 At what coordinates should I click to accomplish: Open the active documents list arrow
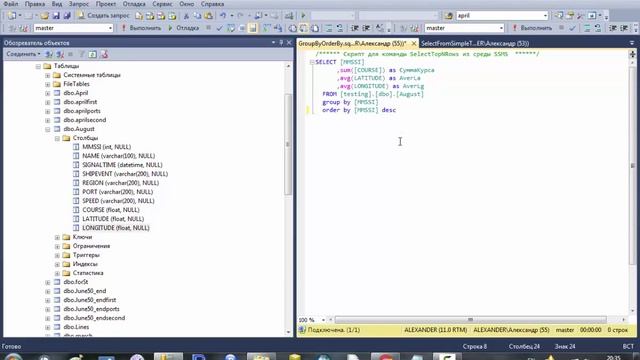click(632, 43)
